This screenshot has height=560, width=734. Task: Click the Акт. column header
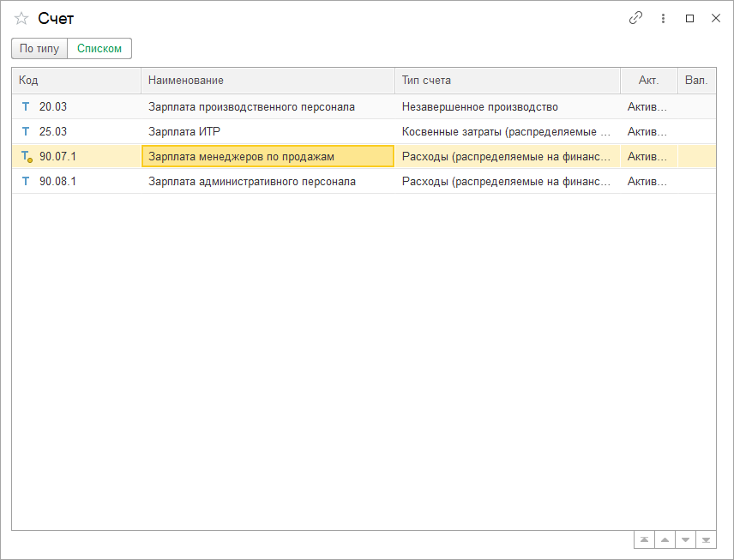(x=648, y=81)
